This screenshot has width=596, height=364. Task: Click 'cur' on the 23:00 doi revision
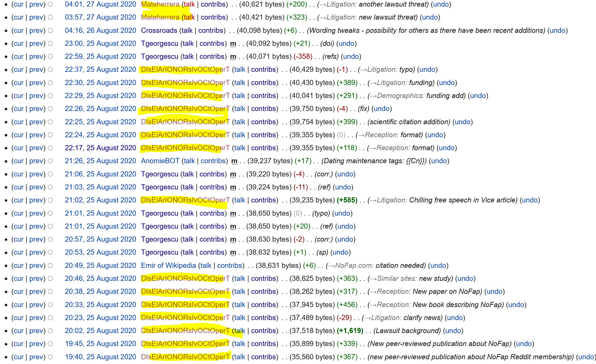tap(18, 43)
